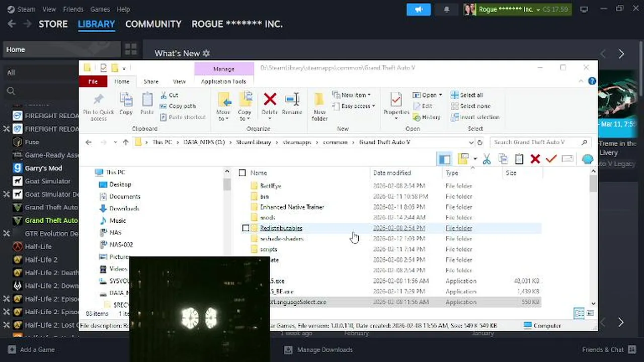Image resolution: width=644 pixels, height=362 pixels.
Task: Click scissors cut icon in lower toolbar
Action: pos(487,159)
